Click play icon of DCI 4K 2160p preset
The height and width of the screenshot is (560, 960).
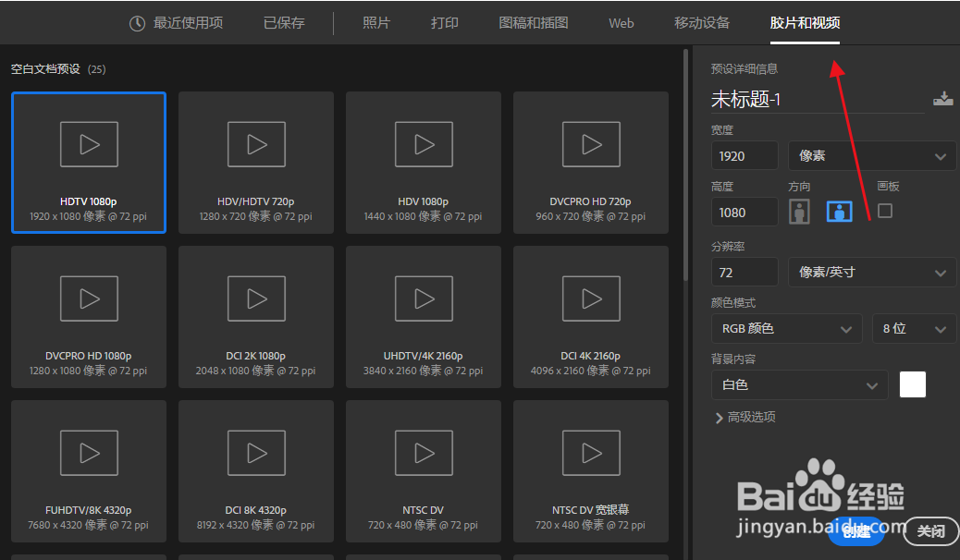point(591,298)
